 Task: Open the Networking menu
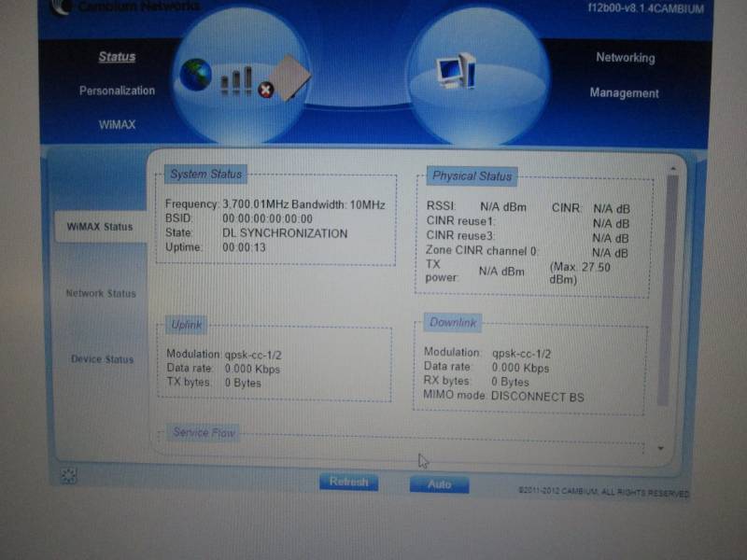(626, 58)
